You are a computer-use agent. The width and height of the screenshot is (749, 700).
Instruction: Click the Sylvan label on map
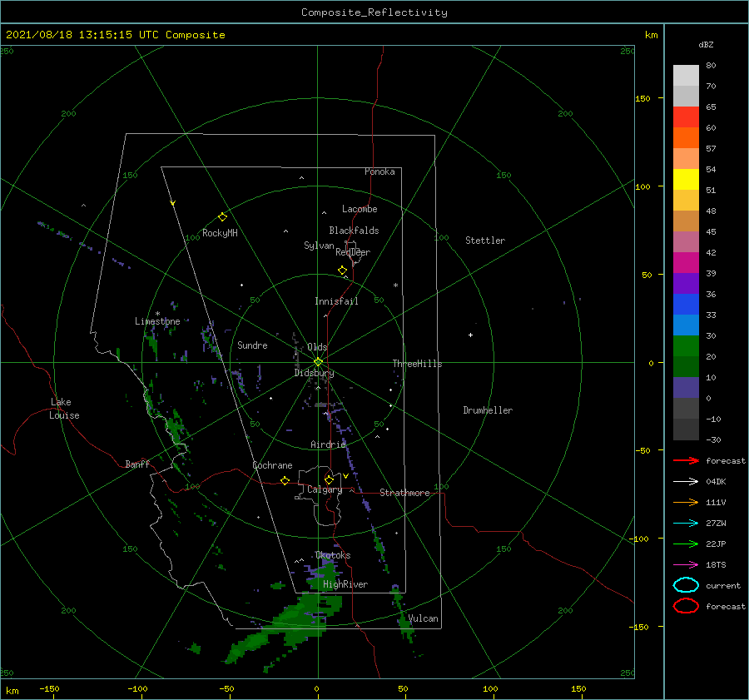pyautogui.click(x=319, y=246)
